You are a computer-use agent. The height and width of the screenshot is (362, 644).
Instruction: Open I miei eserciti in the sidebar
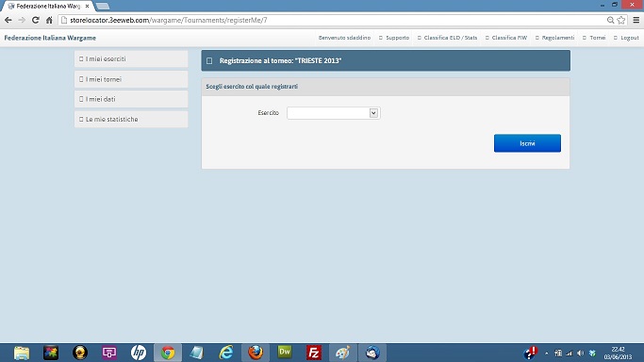click(131, 59)
